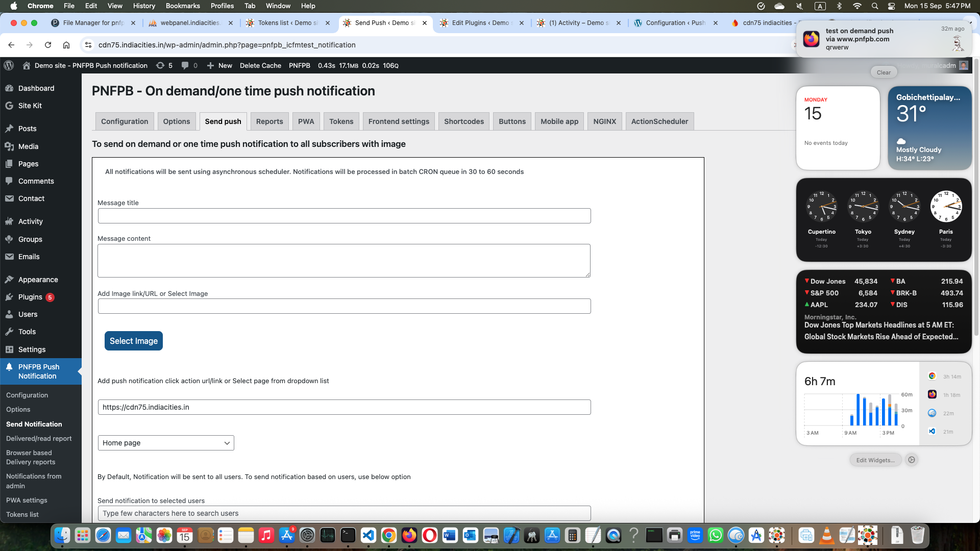Open Appearance in the admin sidebar
Image resolution: width=980 pixels, height=551 pixels.
point(38,280)
